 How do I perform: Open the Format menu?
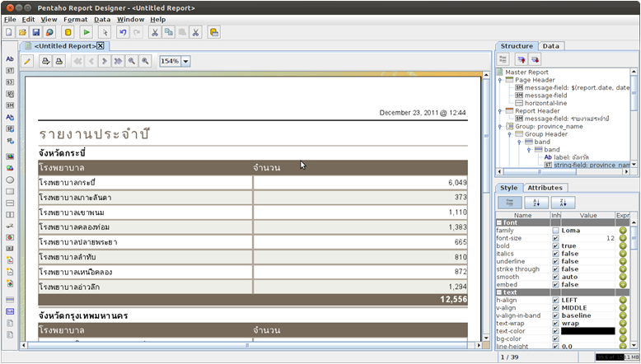pos(75,19)
